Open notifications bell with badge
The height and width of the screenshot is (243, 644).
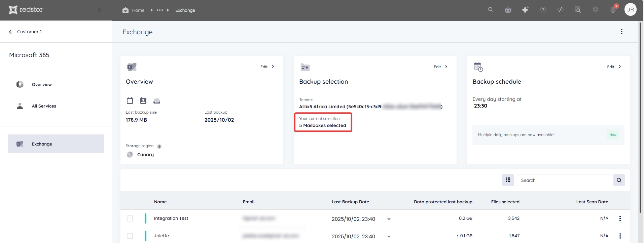point(613,9)
